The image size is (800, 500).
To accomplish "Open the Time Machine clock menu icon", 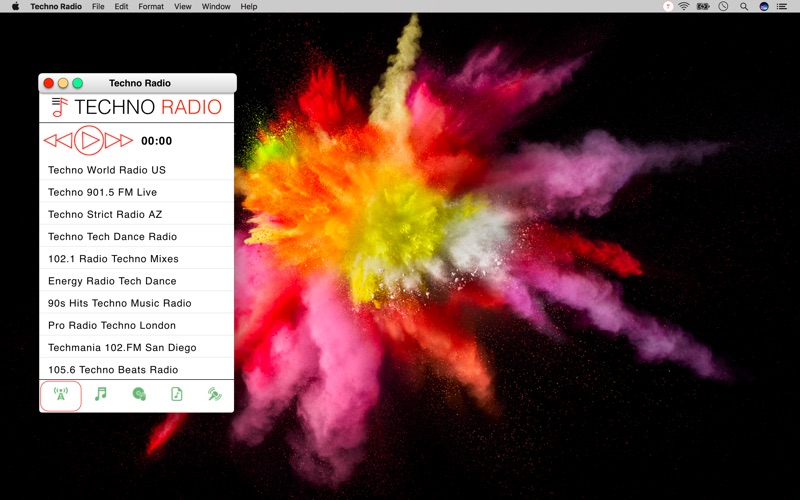I will click(x=723, y=6).
